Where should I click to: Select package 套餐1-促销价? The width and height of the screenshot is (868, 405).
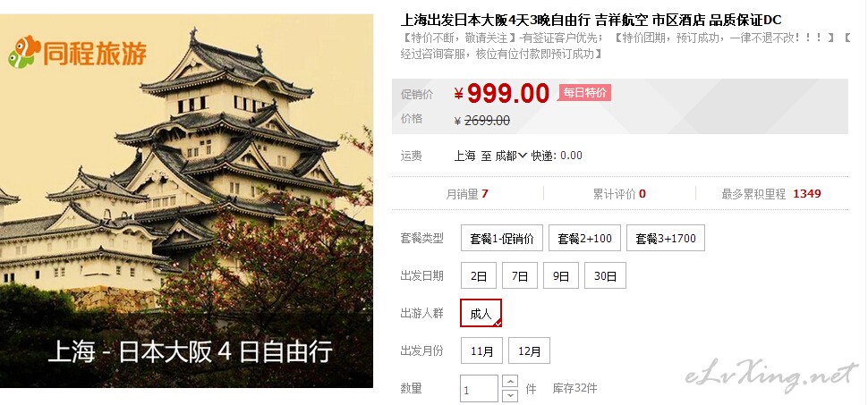[x=501, y=238]
